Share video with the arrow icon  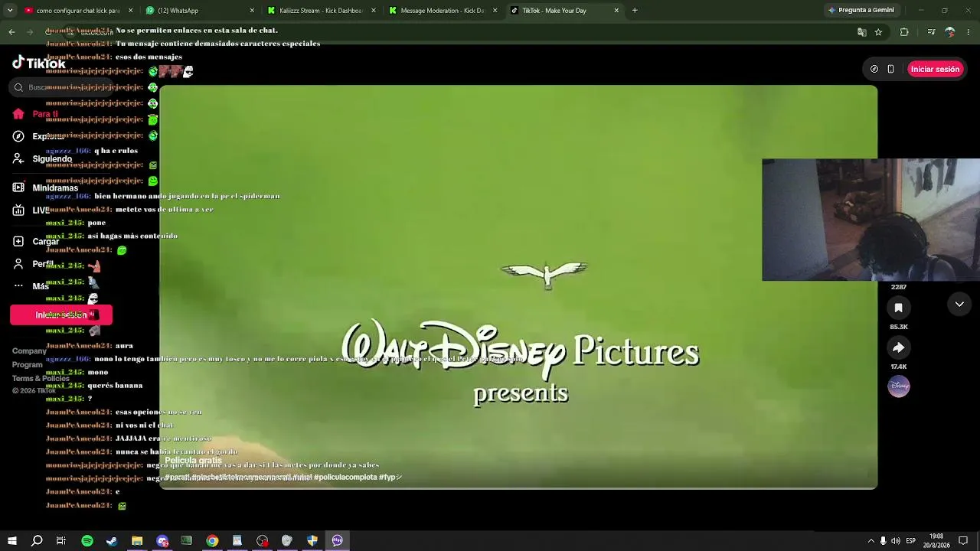(x=899, y=347)
